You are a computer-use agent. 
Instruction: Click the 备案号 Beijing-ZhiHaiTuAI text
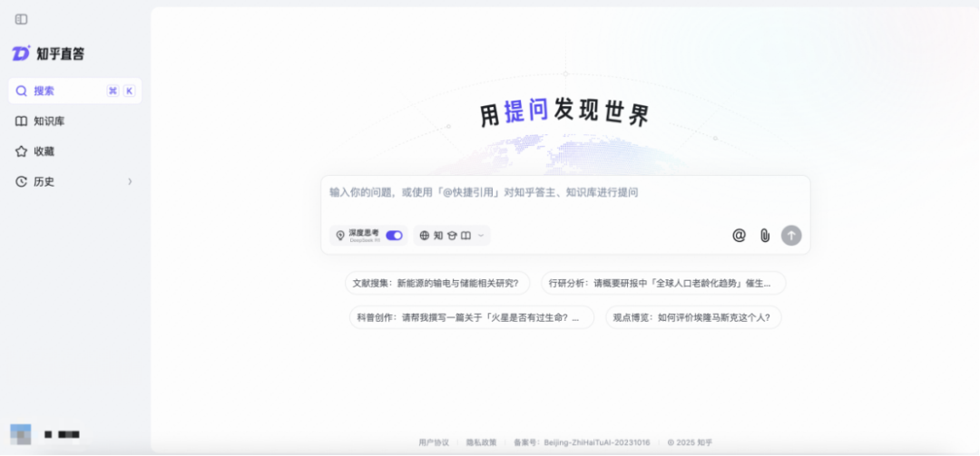tap(582, 442)
